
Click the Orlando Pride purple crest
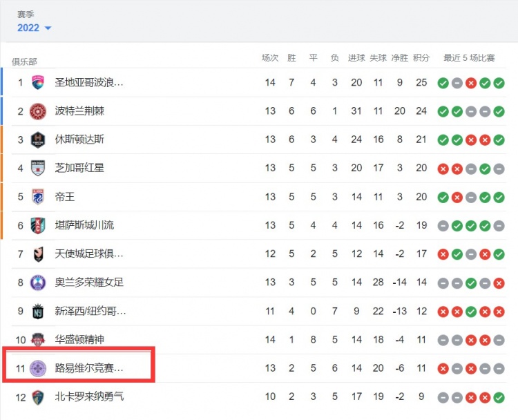coord(38,283)
